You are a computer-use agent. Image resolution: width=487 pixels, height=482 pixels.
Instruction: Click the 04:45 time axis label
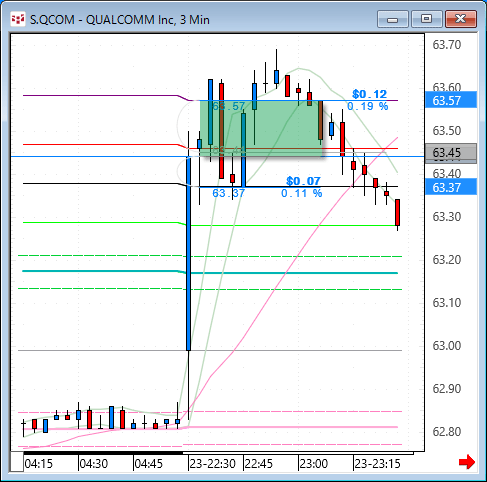click(149, 464)
